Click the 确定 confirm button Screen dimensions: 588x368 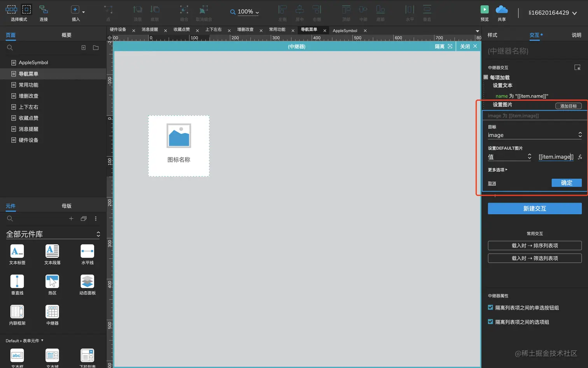(x=567, y=183)
